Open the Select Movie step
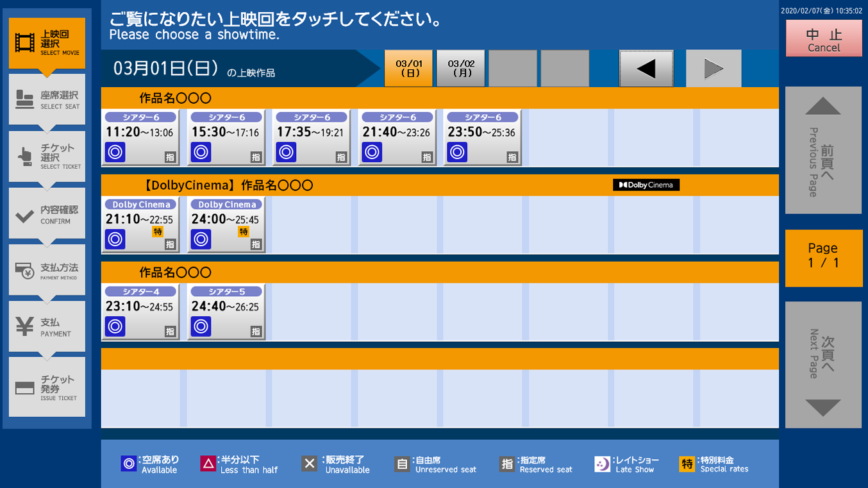Viewport: 868px width, 488px height. (47, 43)
